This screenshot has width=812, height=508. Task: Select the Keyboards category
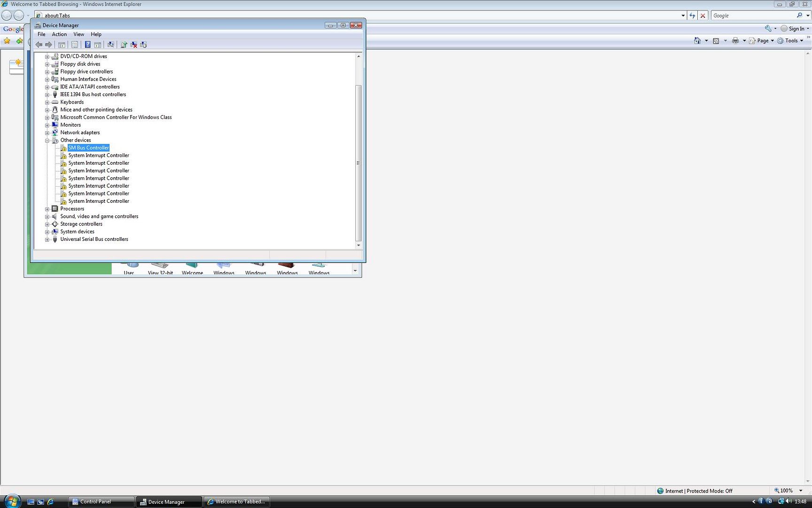point(72,102)
